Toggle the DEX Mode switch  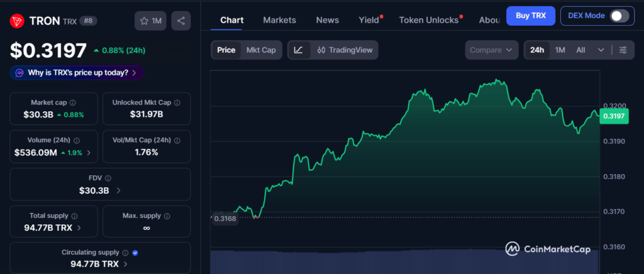coord(619,16)
